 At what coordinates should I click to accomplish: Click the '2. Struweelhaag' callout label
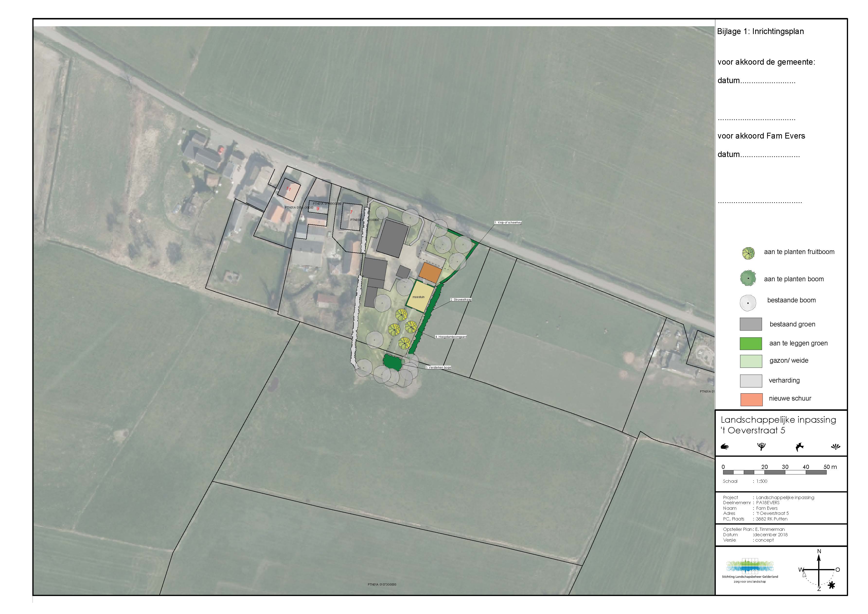pos(461,299)
